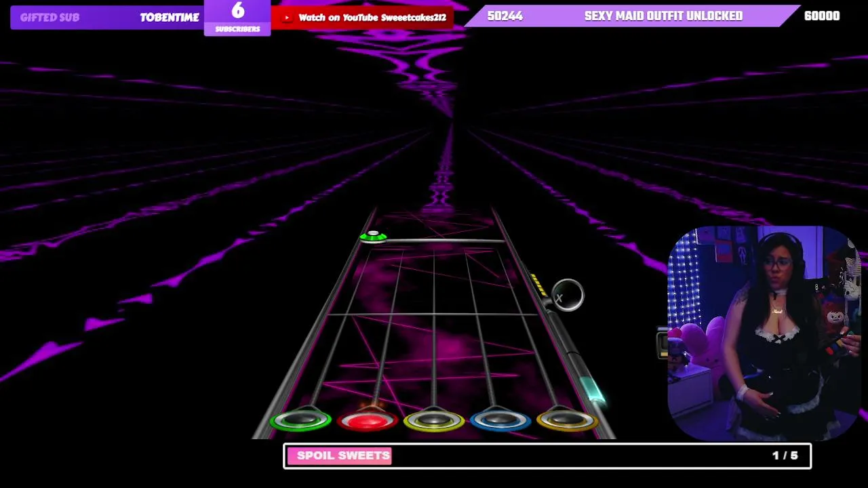Viewport: 868px width, 488px height.
Task: Click the TOBENTIME subscriber name
Action: (x=170, y=18)
